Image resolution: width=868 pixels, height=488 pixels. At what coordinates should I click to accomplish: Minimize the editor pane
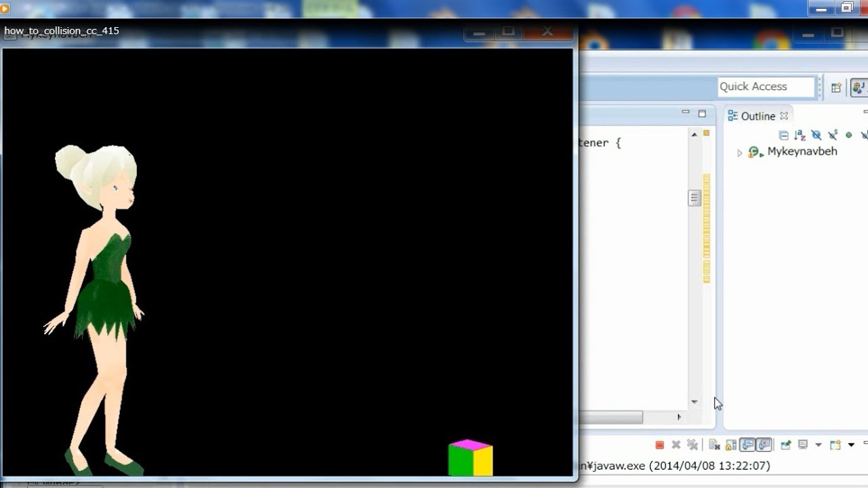(x=686, y=113)
